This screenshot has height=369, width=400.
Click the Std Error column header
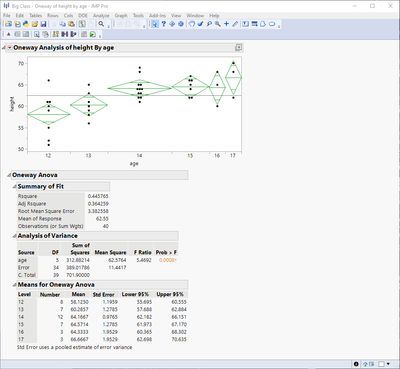[x=103, y=294]
